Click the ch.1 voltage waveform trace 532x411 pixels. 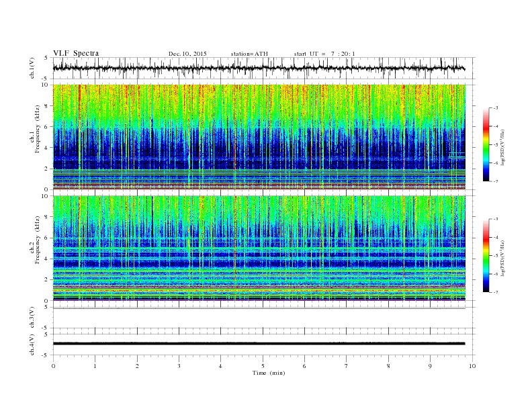pyautogui.click(x=259, y=68)
